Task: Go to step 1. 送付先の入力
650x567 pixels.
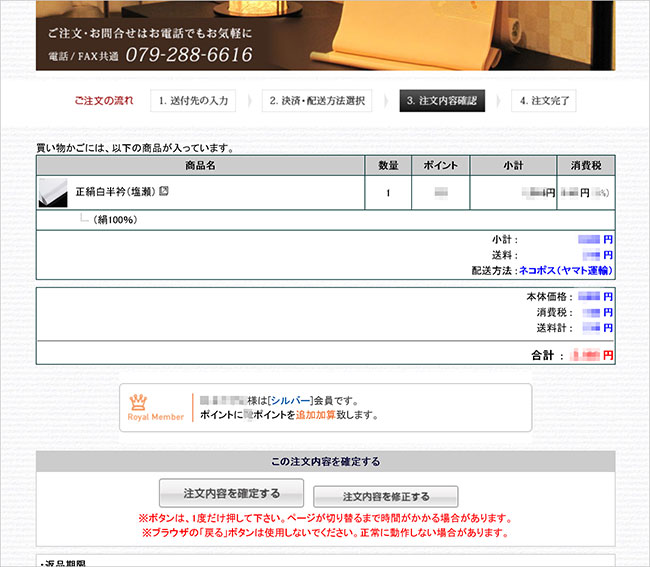Action: click(195, 101)
